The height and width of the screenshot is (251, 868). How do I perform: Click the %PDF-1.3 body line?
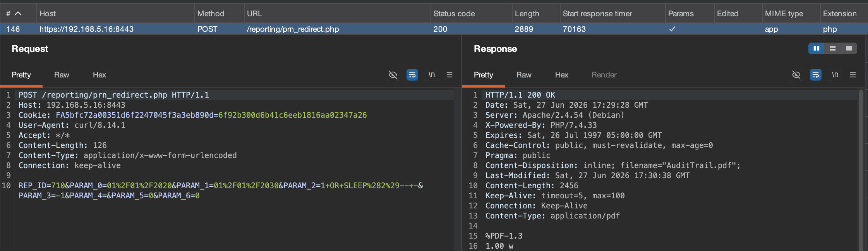coord(504,236)
